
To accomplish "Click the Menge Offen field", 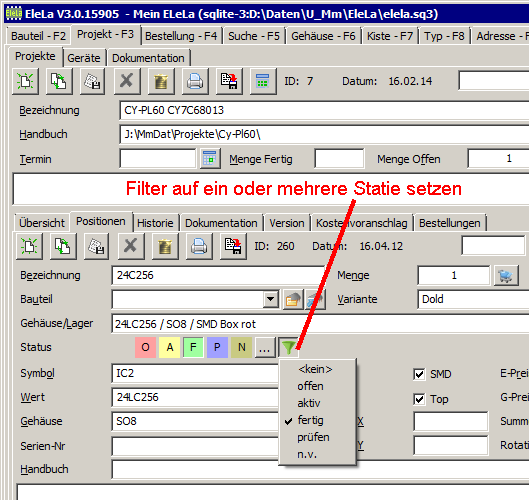I will coord(498,158).
